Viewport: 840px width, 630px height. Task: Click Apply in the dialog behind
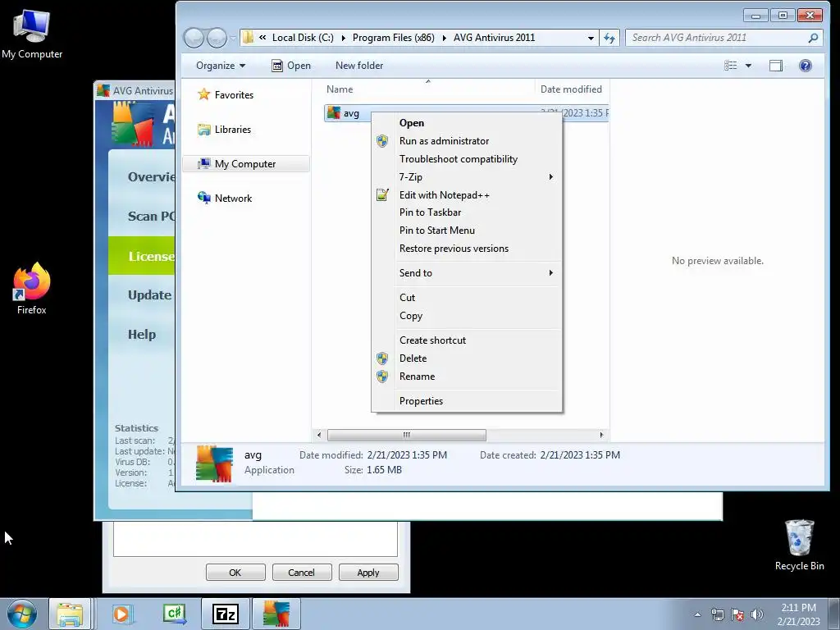(x=368, y=572)
